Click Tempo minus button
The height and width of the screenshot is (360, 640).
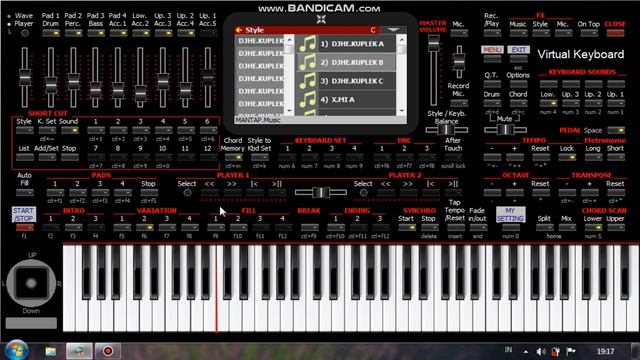492,157
